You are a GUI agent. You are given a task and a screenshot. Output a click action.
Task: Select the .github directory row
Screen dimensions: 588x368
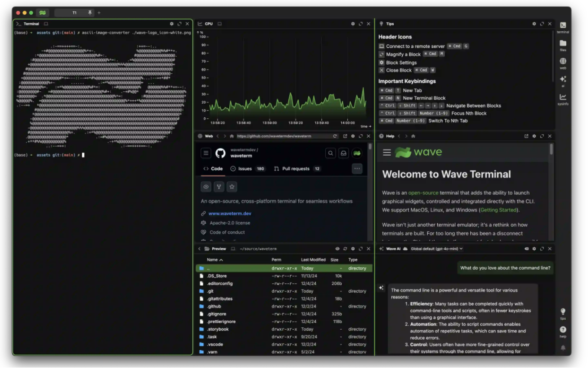[x=284, y=307]
